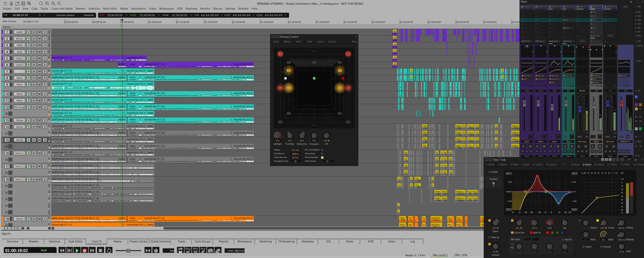Save the project using the floppy disk icon
The height and width of the screenshot is (258, 644).
(x=23, y=4)
